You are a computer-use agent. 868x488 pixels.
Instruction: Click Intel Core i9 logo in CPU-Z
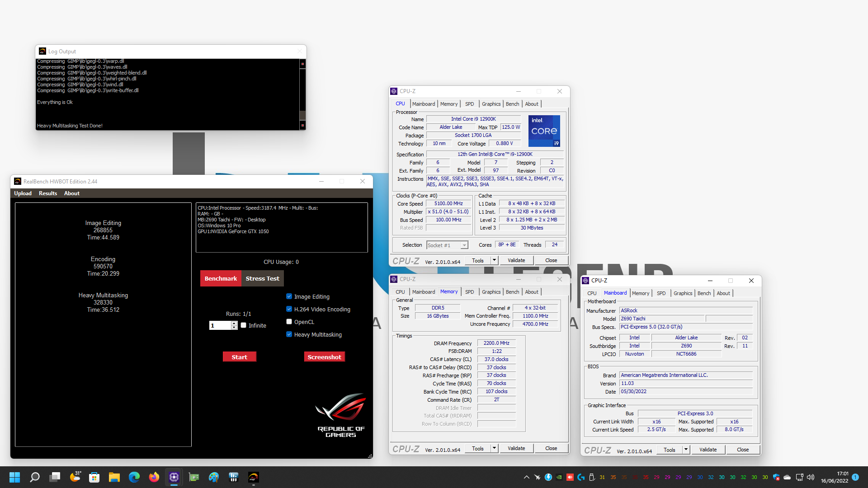pyautogui.click(x=544, y=131)
